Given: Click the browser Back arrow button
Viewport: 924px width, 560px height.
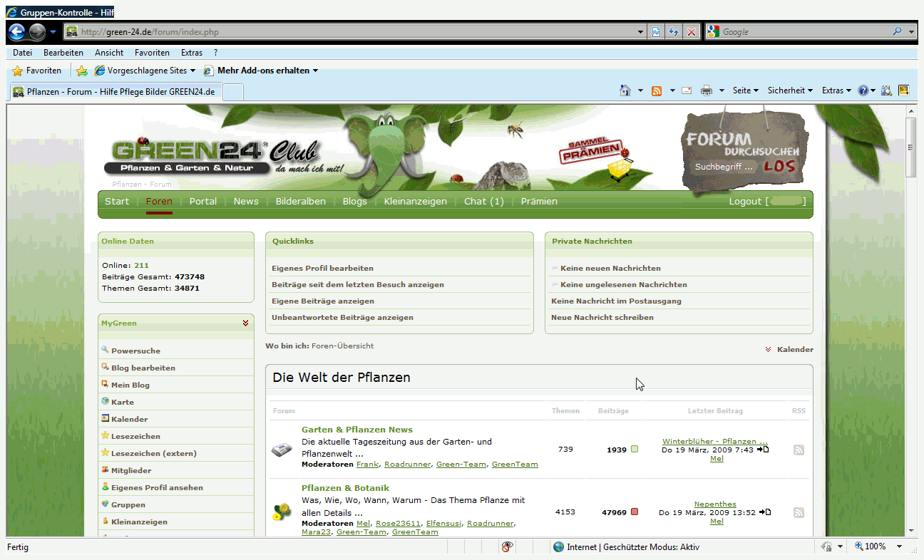Looking at the screenshot, I should click(x=17, y=32).
